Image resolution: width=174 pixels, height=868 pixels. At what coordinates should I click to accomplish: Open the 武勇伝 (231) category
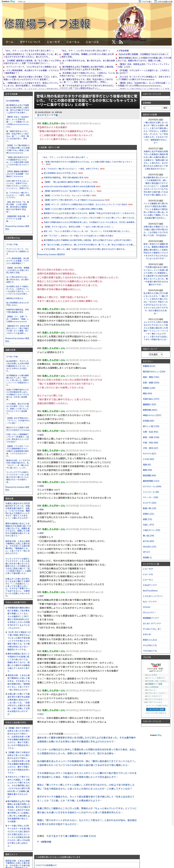tap(148, 514)
